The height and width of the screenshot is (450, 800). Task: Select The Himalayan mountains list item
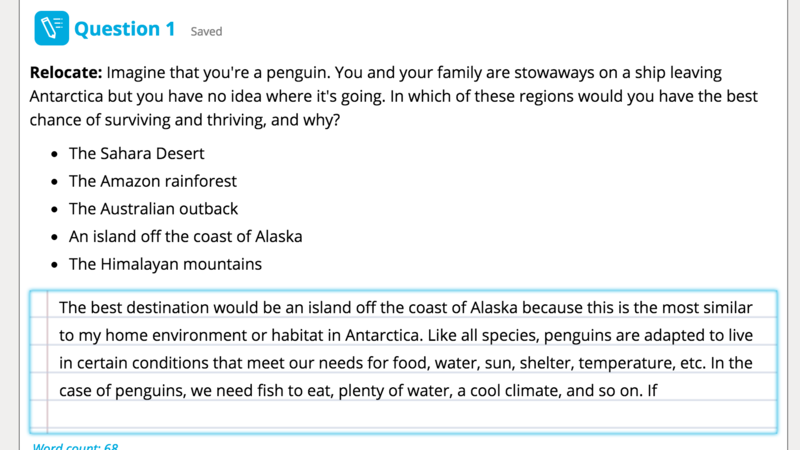(165, 264)
